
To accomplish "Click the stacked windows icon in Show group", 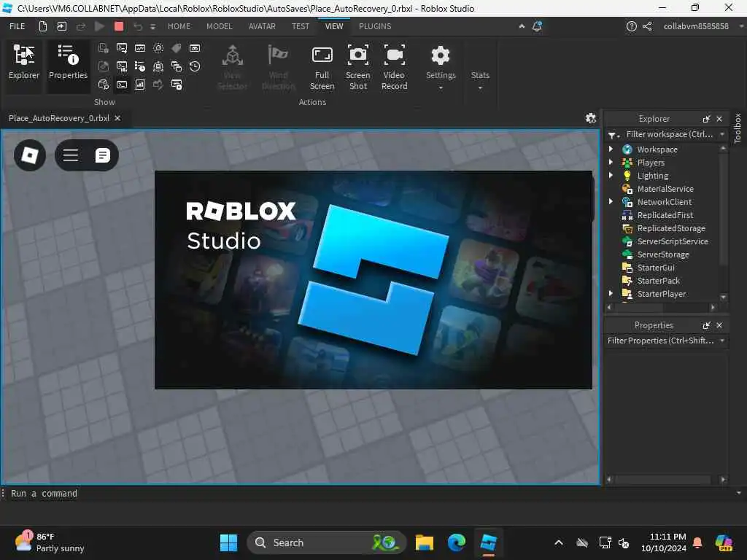I will coord(177,66).
